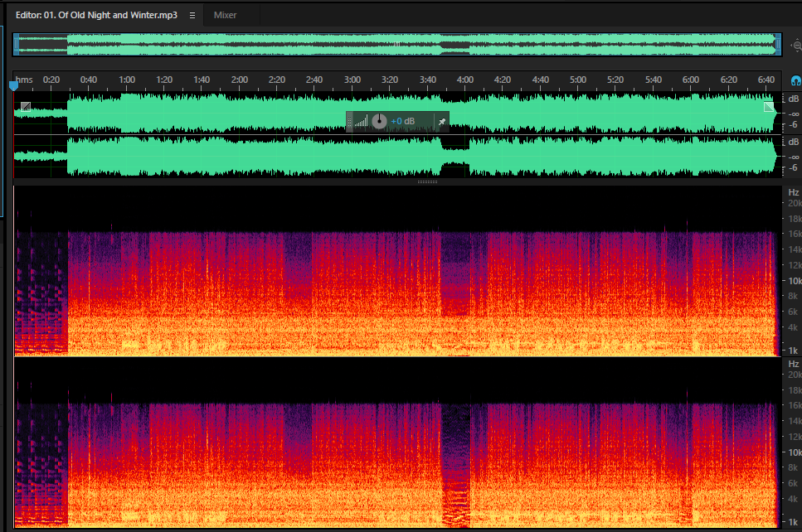The width and height of the screenshot is (802, 532).
Task: Click the overview navigator's right edge handle
Action: pyautogui.click(x=779, y=45)
